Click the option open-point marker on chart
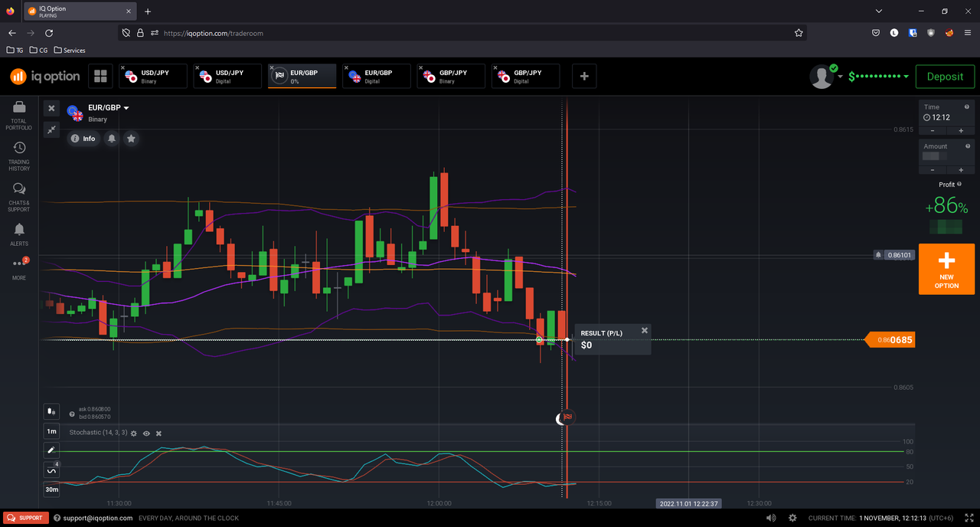 point(539,339)
